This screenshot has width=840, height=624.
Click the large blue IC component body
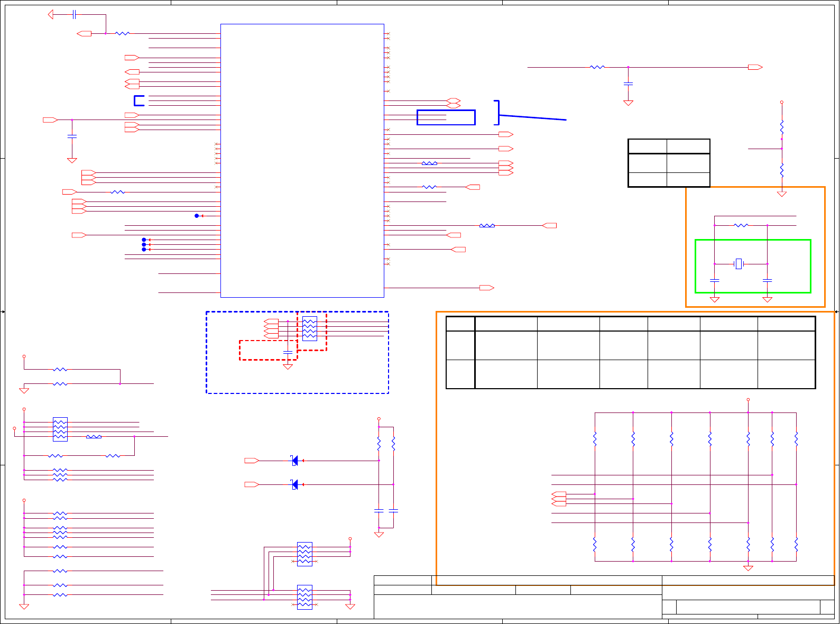(x=302, y=160)
